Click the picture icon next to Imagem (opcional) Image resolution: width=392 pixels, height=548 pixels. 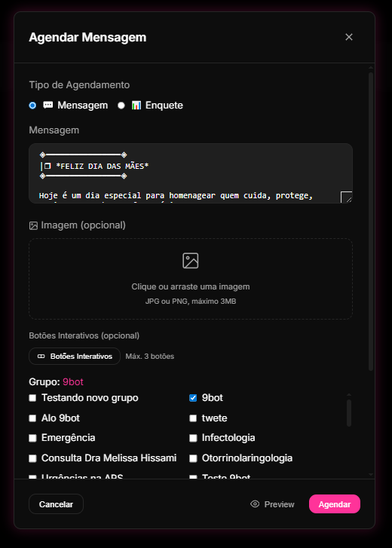(x=33, y=226)
